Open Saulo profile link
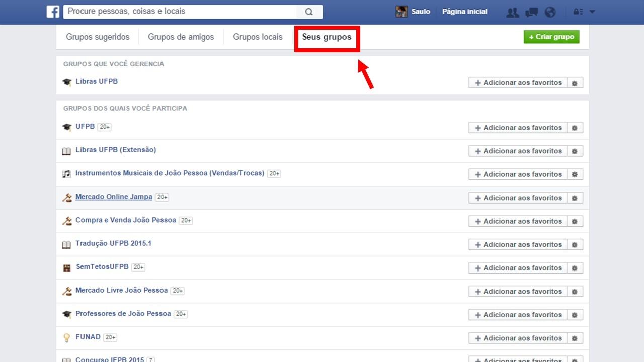This screenshot has height=362, width=644. pos(421,12)
